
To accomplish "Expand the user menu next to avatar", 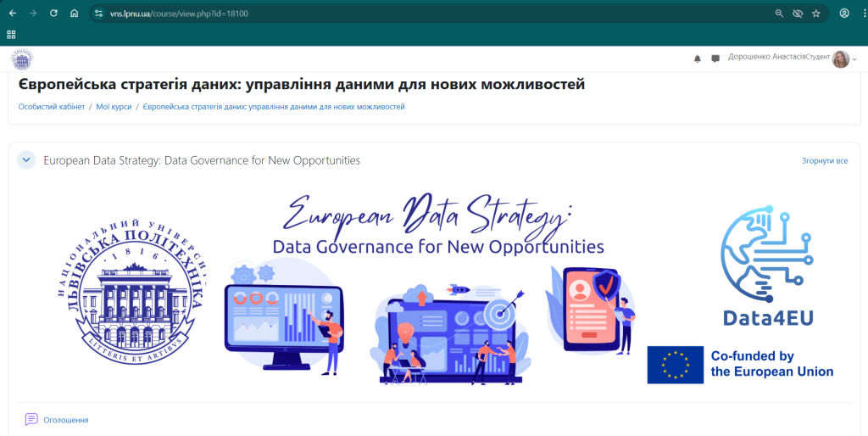I will [x=854, y=59].
